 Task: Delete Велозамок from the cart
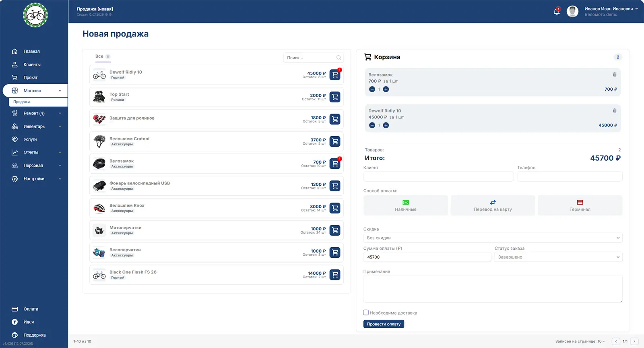[x=615, y=75]
